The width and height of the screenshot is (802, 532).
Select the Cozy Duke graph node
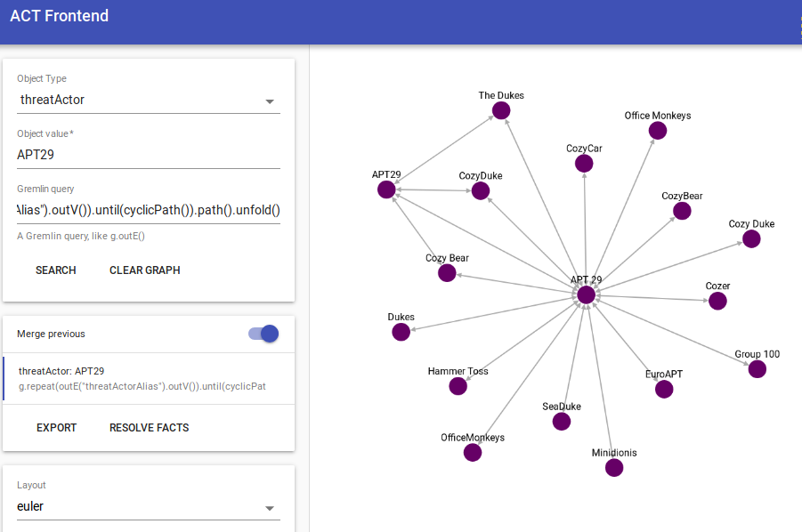pyautogui.click(x=751, y=238)
